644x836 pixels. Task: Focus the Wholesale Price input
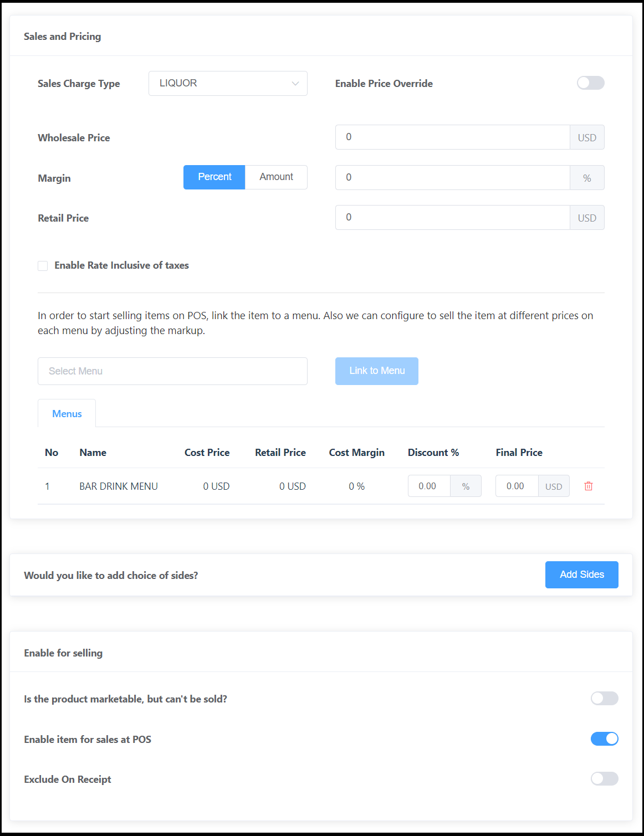pos(452,137)
